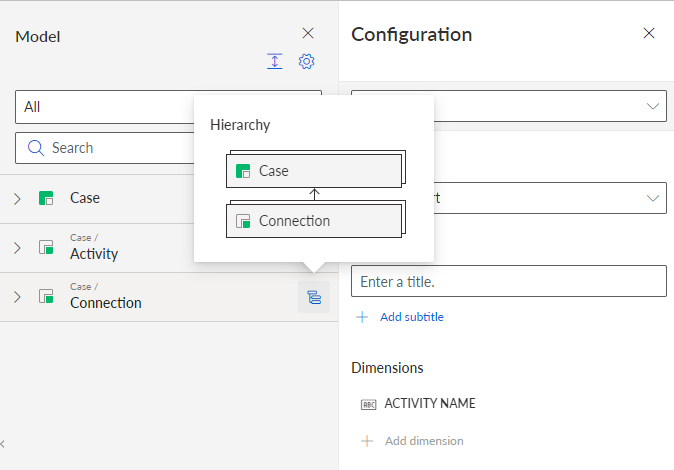Open Model settings gear icon
This screenshot has width=674, height=470.
coord(306,61)
